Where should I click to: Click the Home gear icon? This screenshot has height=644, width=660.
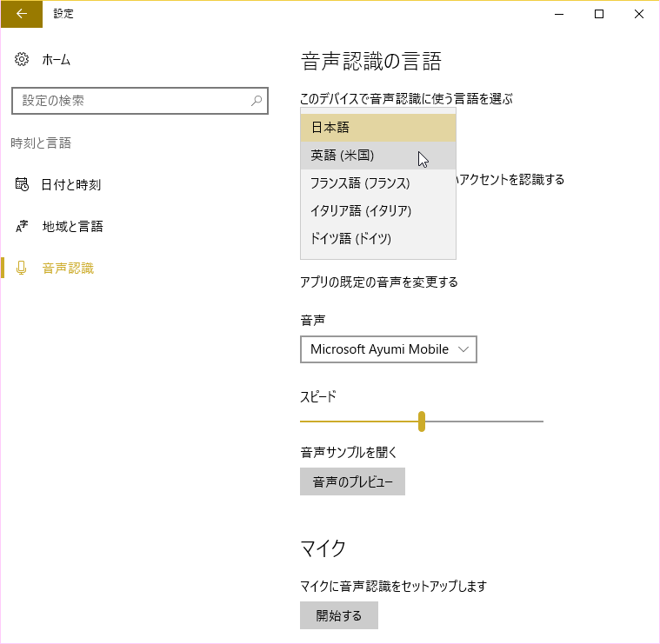coord(23,60)
